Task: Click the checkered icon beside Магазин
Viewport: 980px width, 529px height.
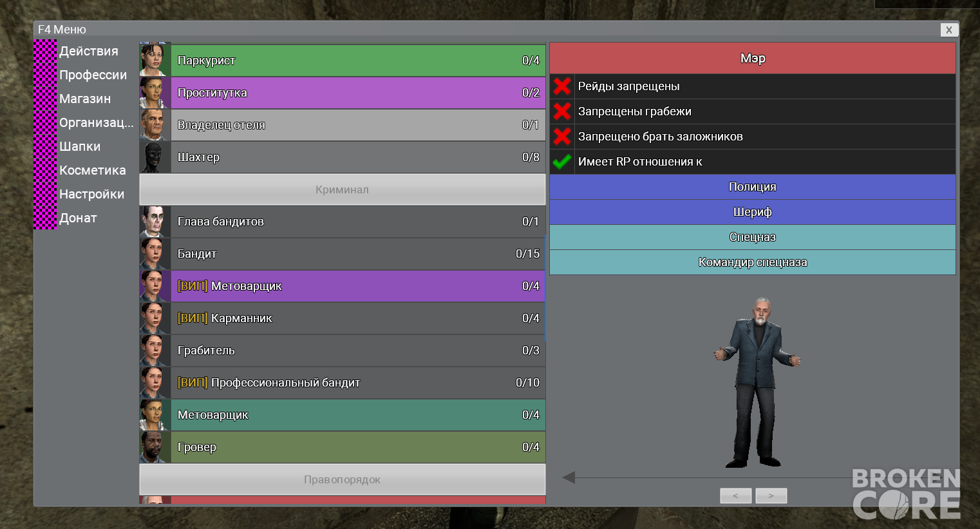Action: pyautogui.click(x=45, y=99)
